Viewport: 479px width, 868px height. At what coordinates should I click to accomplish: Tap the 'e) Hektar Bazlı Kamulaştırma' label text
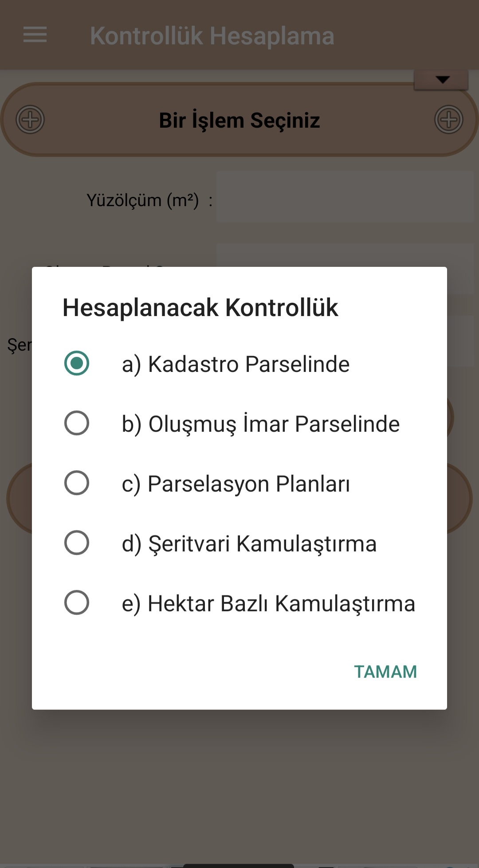coord(268,604)
